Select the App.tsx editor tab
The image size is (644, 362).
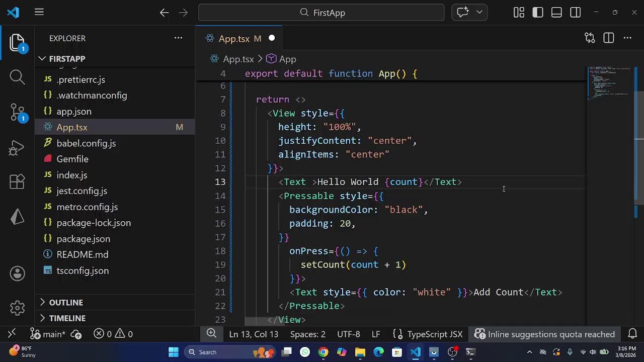pos(240,39)
